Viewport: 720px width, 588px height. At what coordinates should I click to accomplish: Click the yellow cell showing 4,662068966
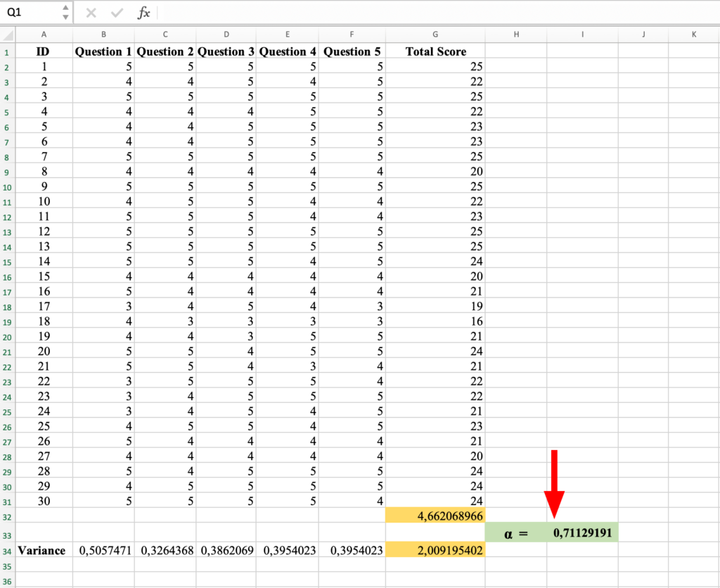click(435, 516)
